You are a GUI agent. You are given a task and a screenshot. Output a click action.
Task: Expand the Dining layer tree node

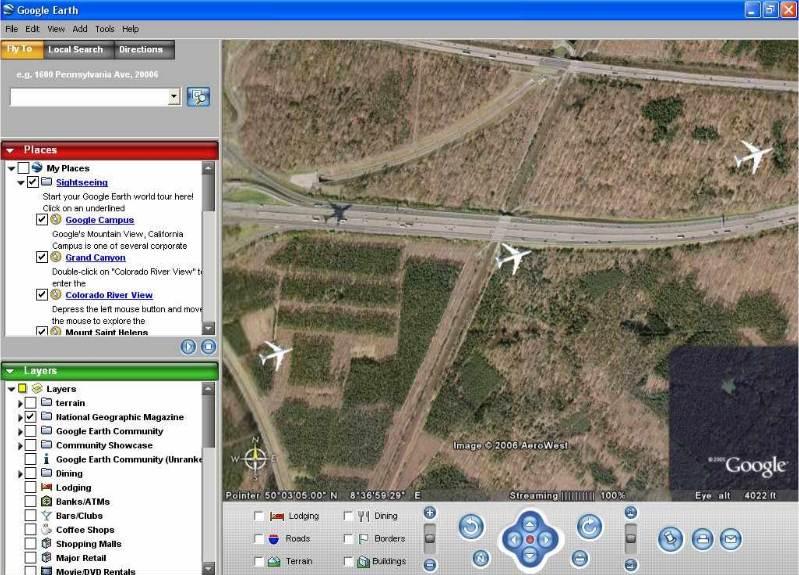pyautogui.click(x=20, y=473)
